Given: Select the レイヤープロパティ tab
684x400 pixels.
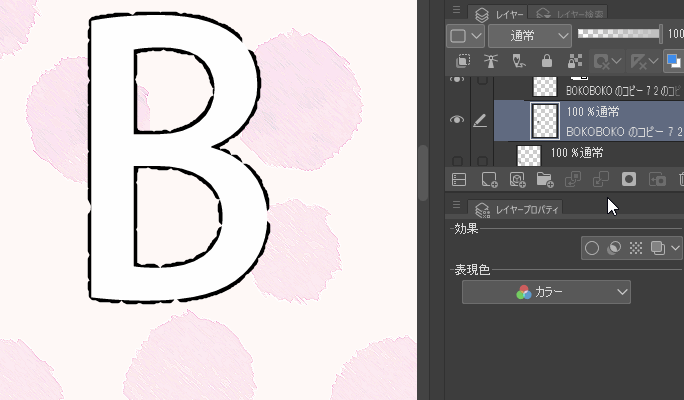Looking at the screenshot, I should [x=517, y=209].
